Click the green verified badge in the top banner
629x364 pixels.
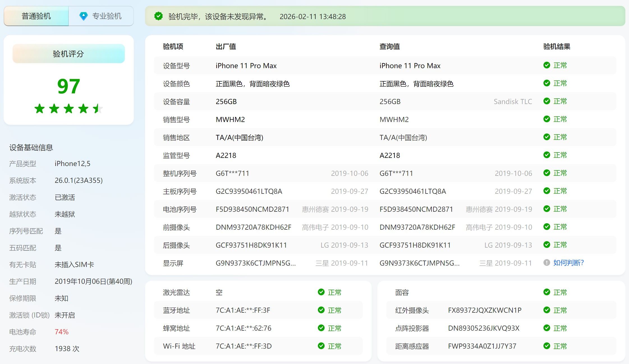[159, 16]
